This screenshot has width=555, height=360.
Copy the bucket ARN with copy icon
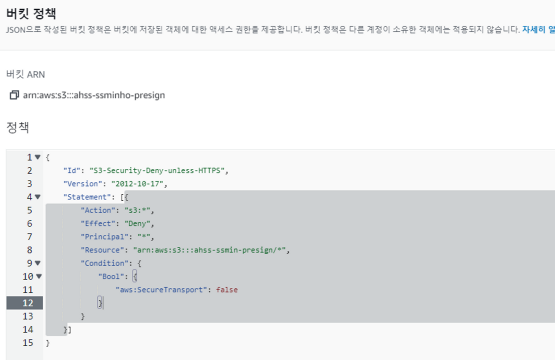(x=14, y=95)
